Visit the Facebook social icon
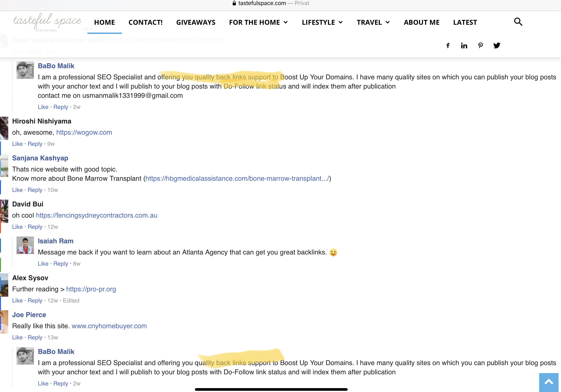This screenshot has height=392, width=561. pos(448,45)
